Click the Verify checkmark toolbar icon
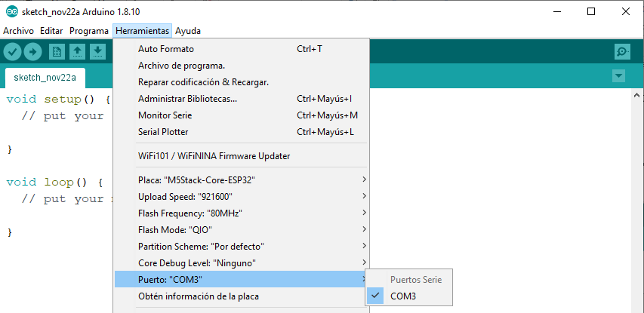This screenshot has width=644, height=313. (x=12, y=52)
